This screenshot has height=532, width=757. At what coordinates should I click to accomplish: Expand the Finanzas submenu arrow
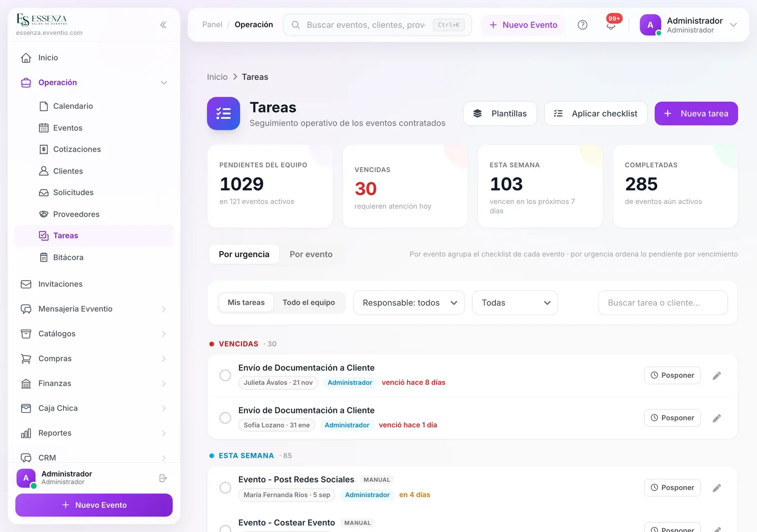(x=164, y=384)
